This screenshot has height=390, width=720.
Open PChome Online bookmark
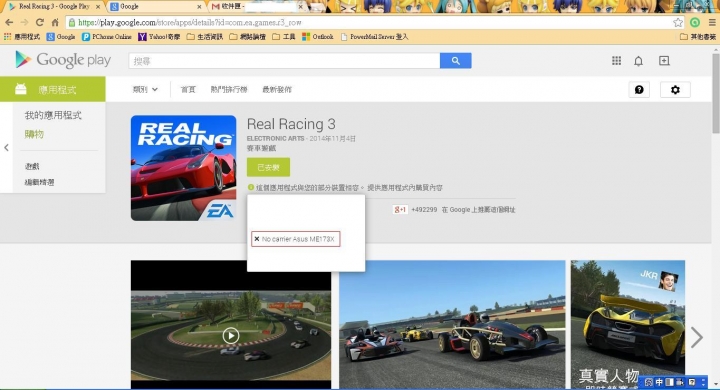click(107, 37)
